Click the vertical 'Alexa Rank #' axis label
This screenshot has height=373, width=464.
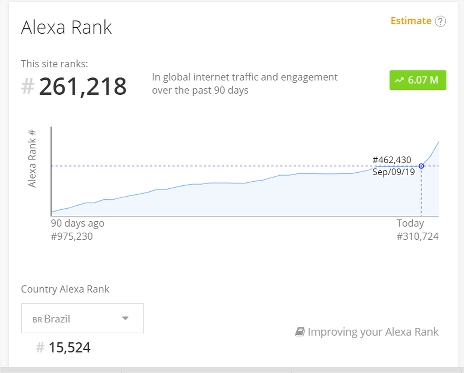[x=32, y=159]
